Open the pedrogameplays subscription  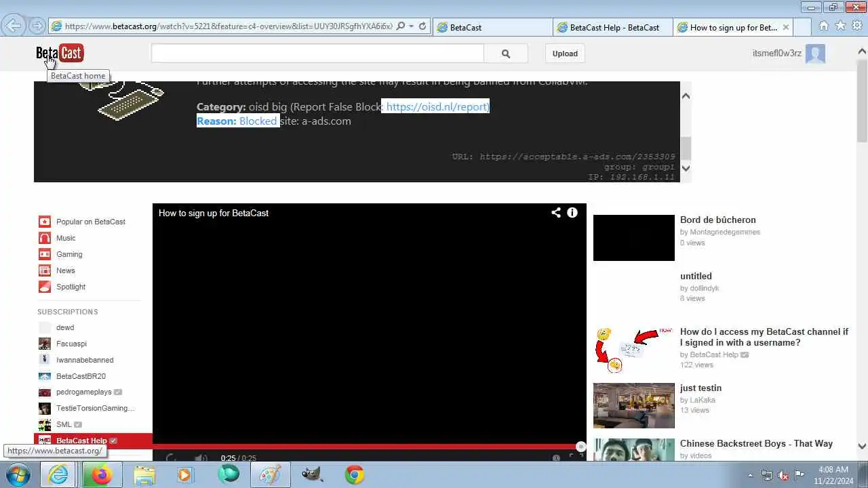(83, 392)
